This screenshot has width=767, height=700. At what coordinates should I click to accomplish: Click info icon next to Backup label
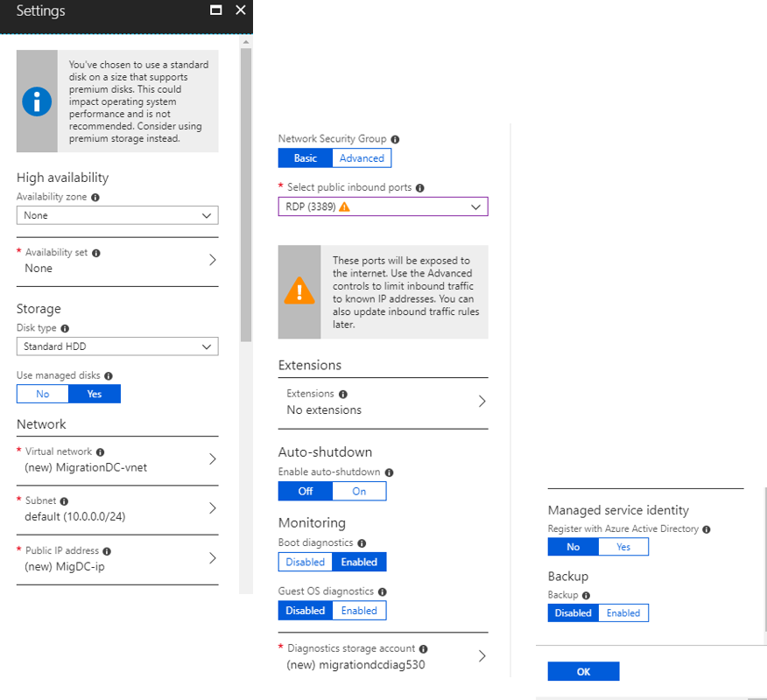(x=586, y=595)
